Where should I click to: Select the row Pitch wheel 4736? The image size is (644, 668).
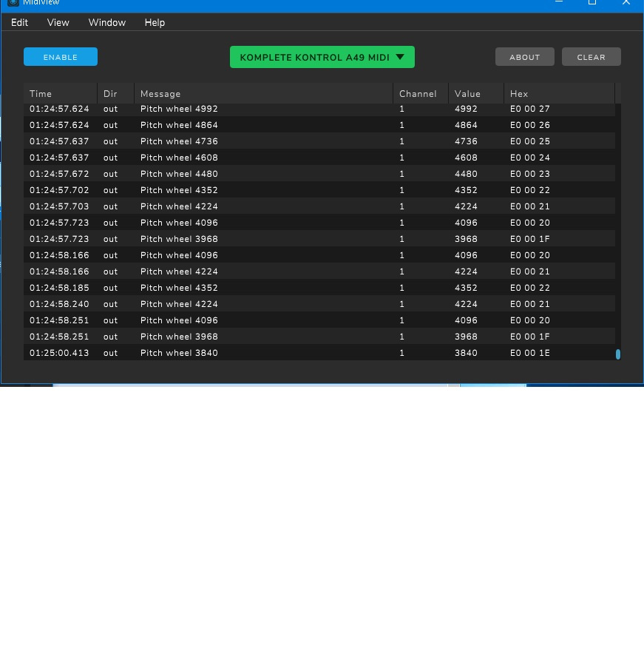(319, 141)
